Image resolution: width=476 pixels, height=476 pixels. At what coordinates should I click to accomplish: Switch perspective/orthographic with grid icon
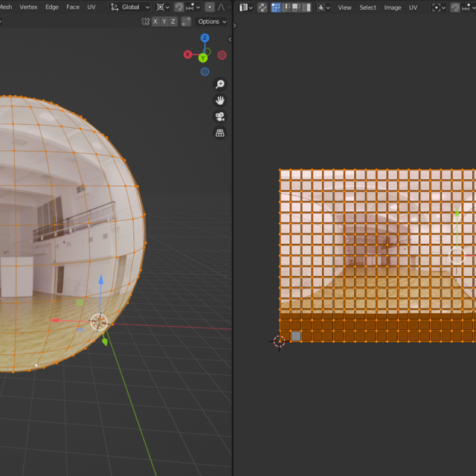[219, 133]
